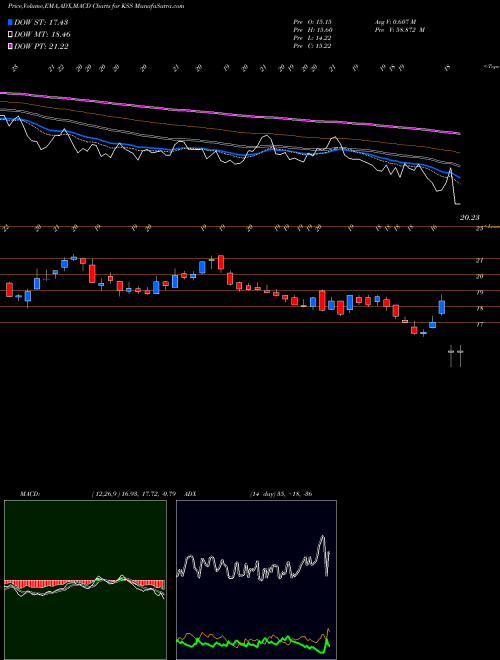Click the 21 price axis label

[x=479, y=261]
